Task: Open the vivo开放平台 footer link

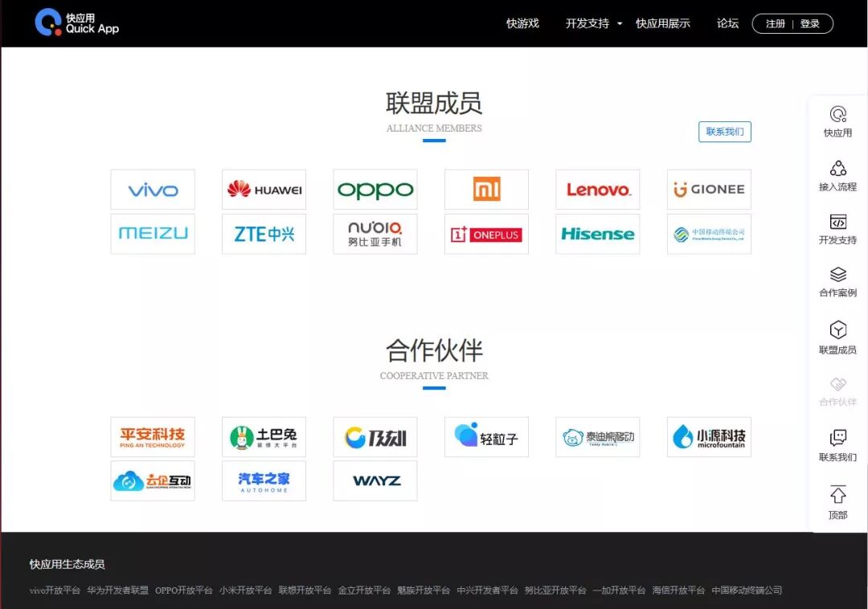Action: 55,591
